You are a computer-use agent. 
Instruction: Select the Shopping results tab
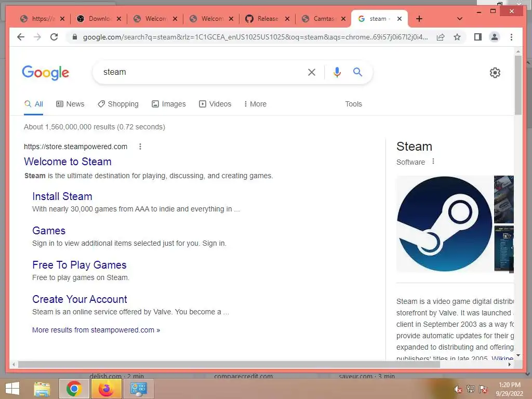[x=118, y=104]
